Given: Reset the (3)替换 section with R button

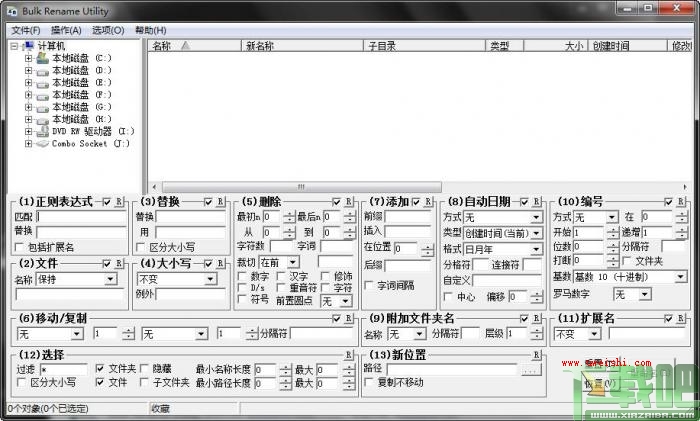Looking at the screenshot, I should 221,202.
